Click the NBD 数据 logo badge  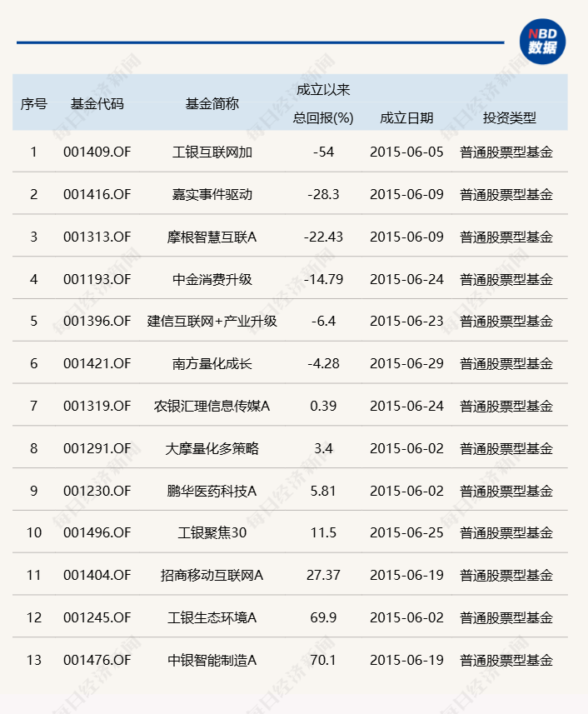(543, 41)
